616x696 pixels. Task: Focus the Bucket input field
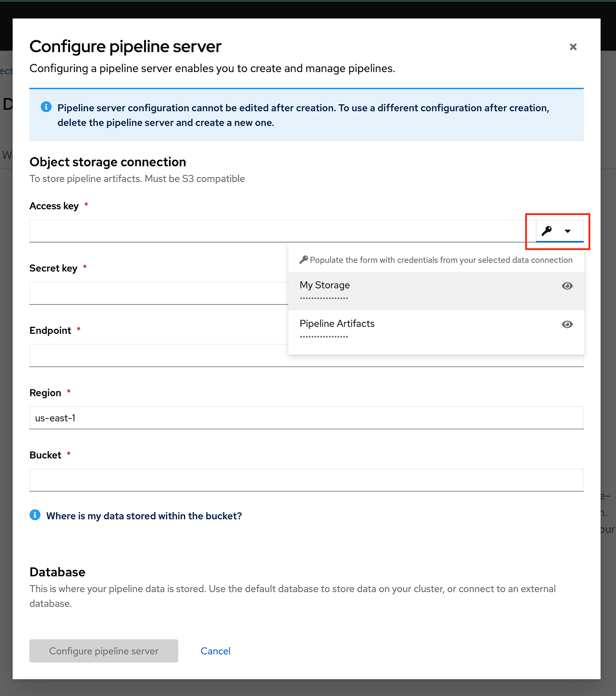[x=306, y=480]
